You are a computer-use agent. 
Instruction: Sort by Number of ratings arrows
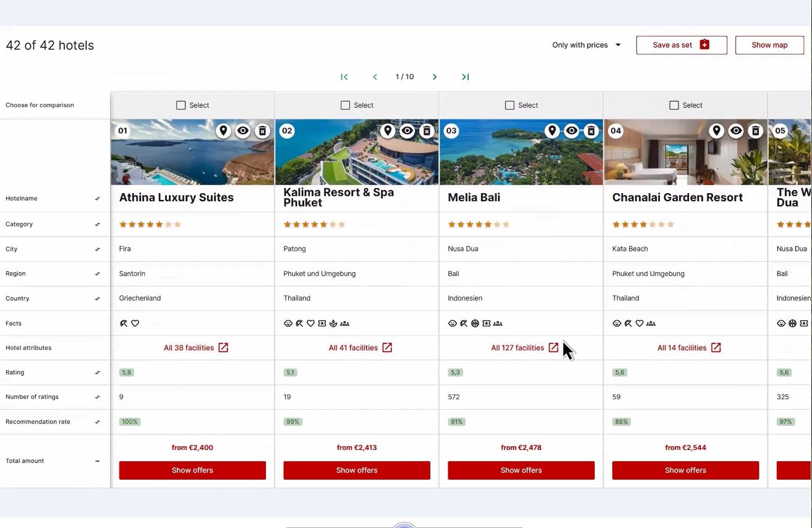click(97, 397)
